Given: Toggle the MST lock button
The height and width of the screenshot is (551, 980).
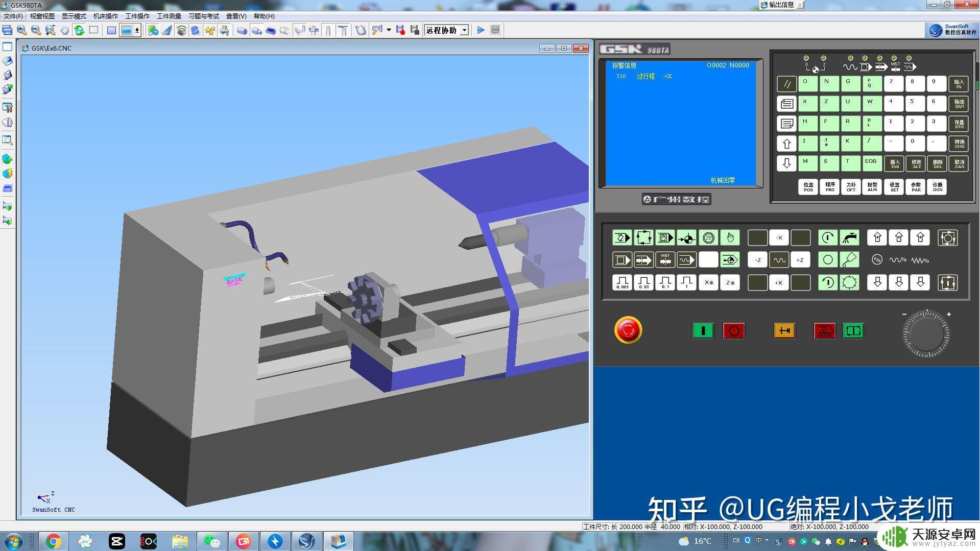Looking at the screenshot, I should click(665, 260).
